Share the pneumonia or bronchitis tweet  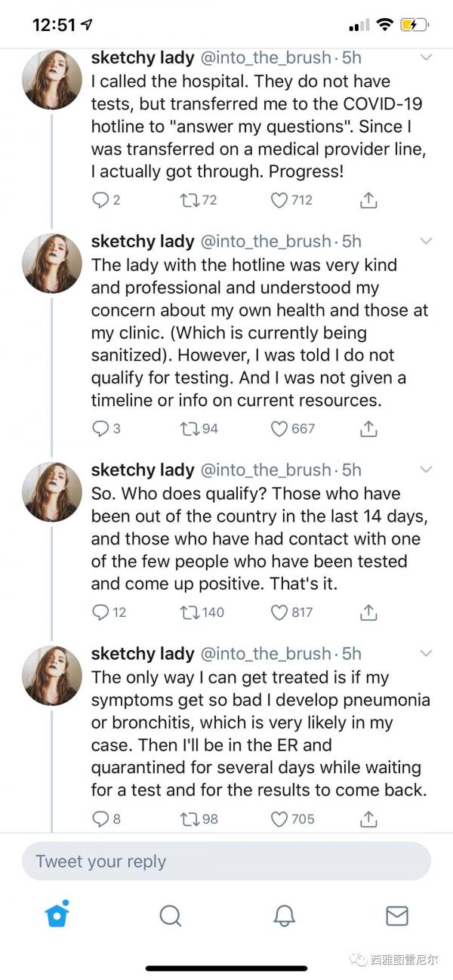coord(368,818)
